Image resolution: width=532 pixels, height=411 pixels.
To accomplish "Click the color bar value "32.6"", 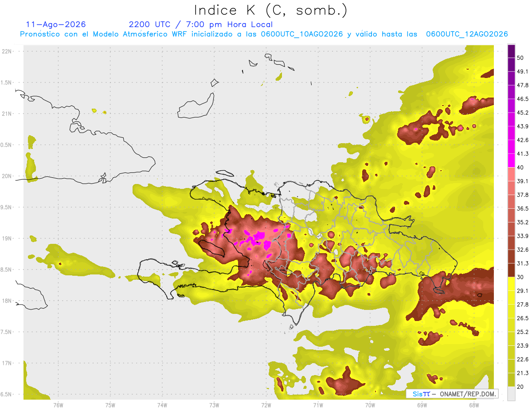I will 522,250.
